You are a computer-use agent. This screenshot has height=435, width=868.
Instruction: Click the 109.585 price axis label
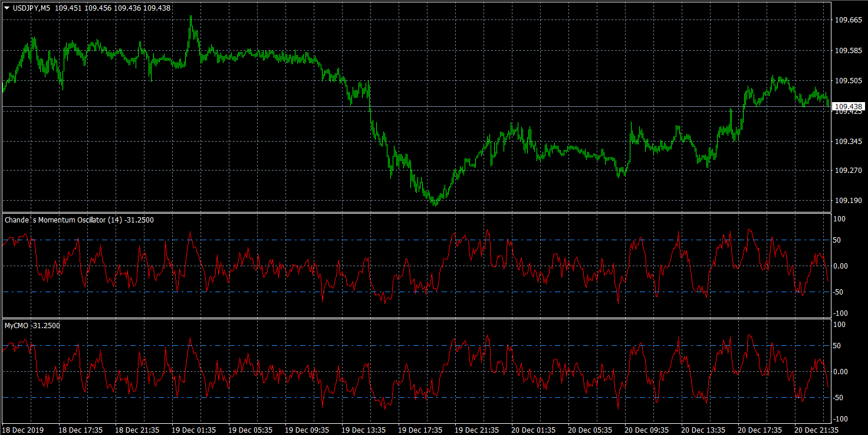coord(849,51)
